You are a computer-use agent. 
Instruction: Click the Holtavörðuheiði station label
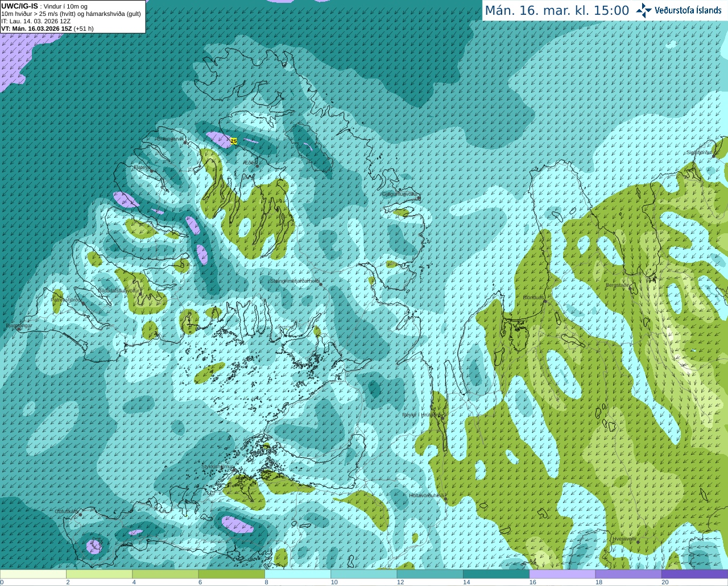[427, 496]
